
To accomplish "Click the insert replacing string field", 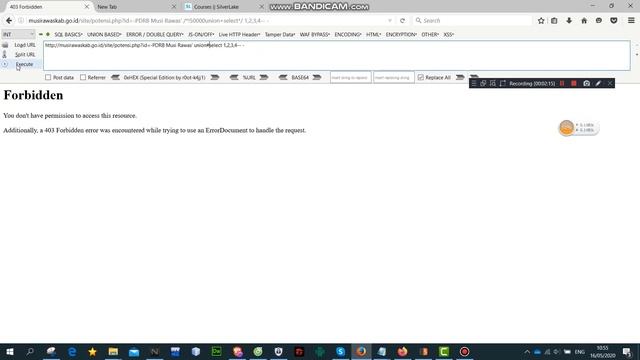I will [x=393, y=77].
